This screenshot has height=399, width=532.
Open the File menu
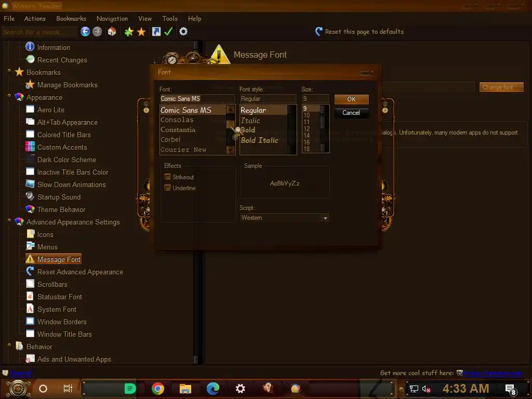click(9, 19)
